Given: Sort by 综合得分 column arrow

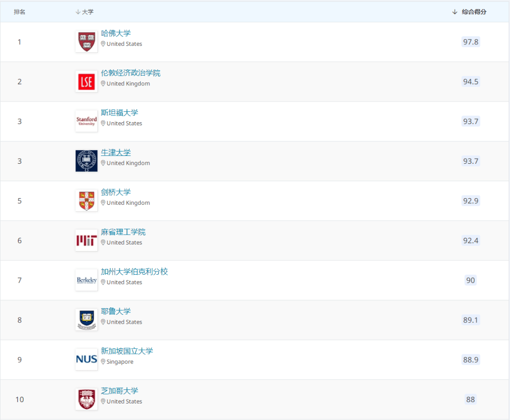Looking at the screenshot, I should [455, 12].
